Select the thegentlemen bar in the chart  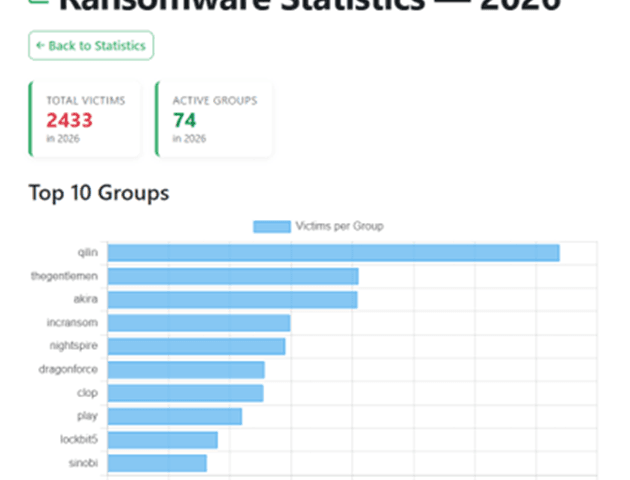pyautogui.click(x=232, y=276)
